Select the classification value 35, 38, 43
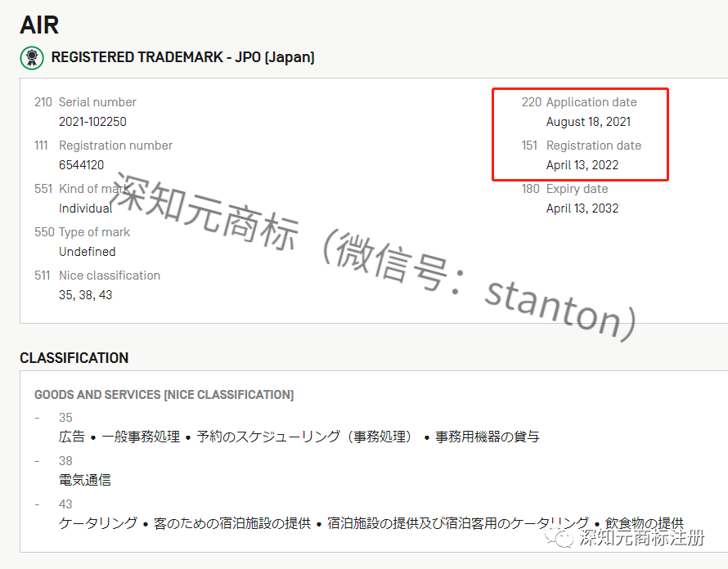This screenshot has height=569, width=728. click(85, 295)
